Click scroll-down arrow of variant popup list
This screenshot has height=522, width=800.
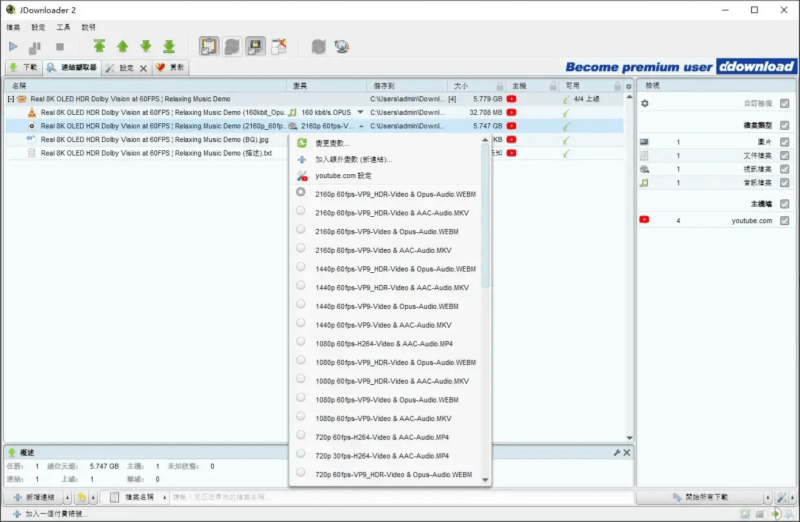(x=485, y=480)
